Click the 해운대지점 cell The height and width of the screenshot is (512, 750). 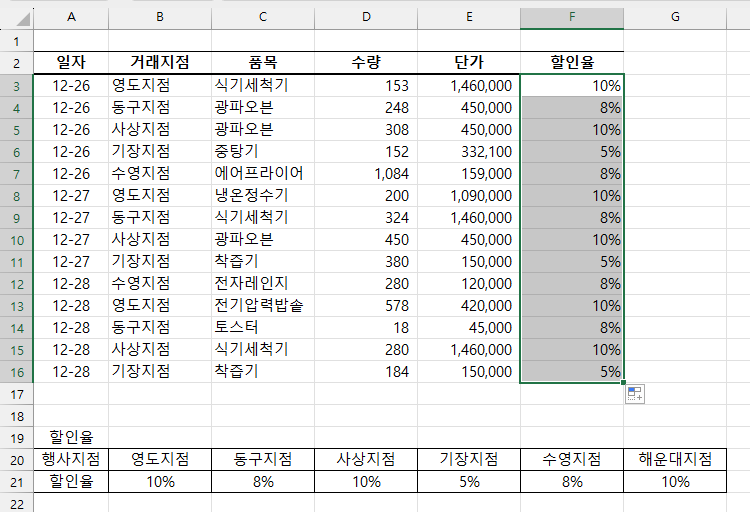pos(675,459)
